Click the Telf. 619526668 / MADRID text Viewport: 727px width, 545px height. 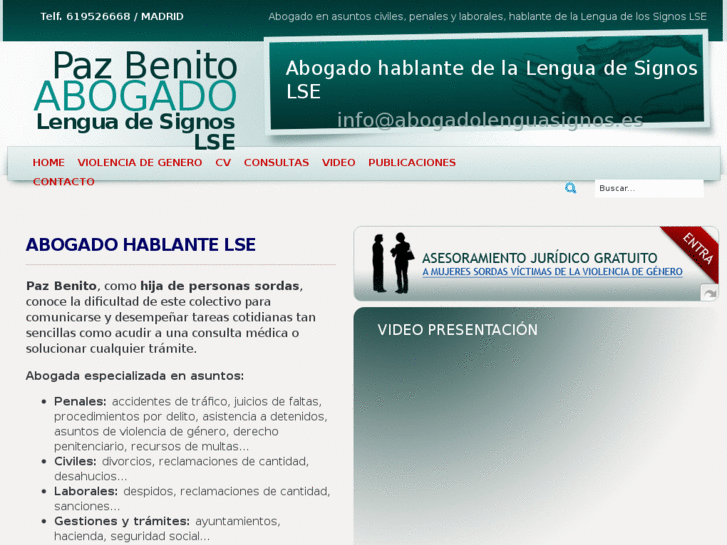pyautogui.click(x=112, y=17)
